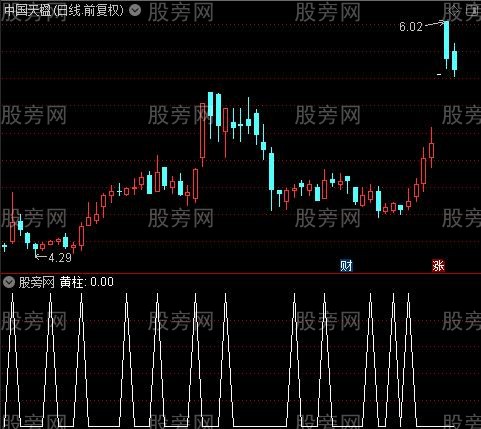The width and height of the screenshot is (481, 429).
Task: Expand the indicator panel dropdown beside 股旁网
Action: click(x=9, y=282)
